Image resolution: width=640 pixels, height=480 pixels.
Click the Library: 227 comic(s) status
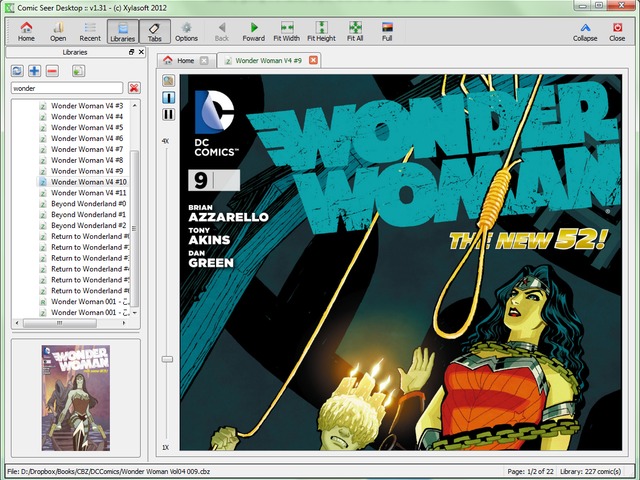(x=590, y=471)
